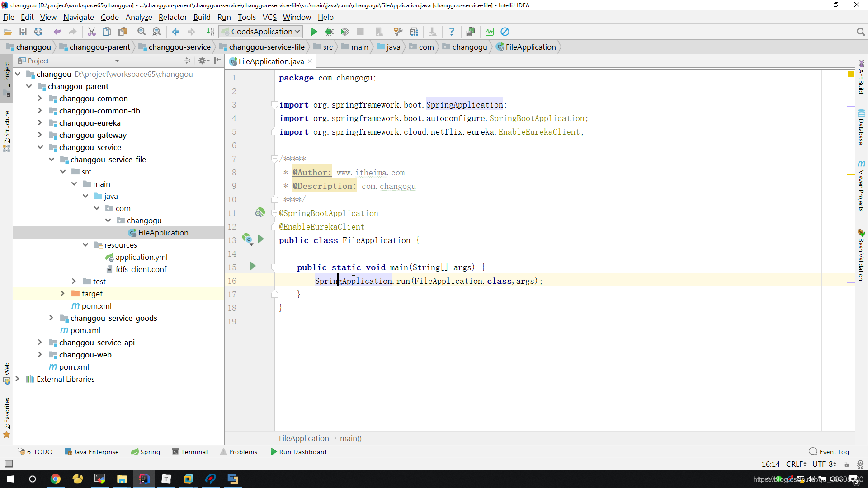Viewport: 868px width, 488px height.
Task: Click the CRLF line separator in status bar
Action: [796, 464]
